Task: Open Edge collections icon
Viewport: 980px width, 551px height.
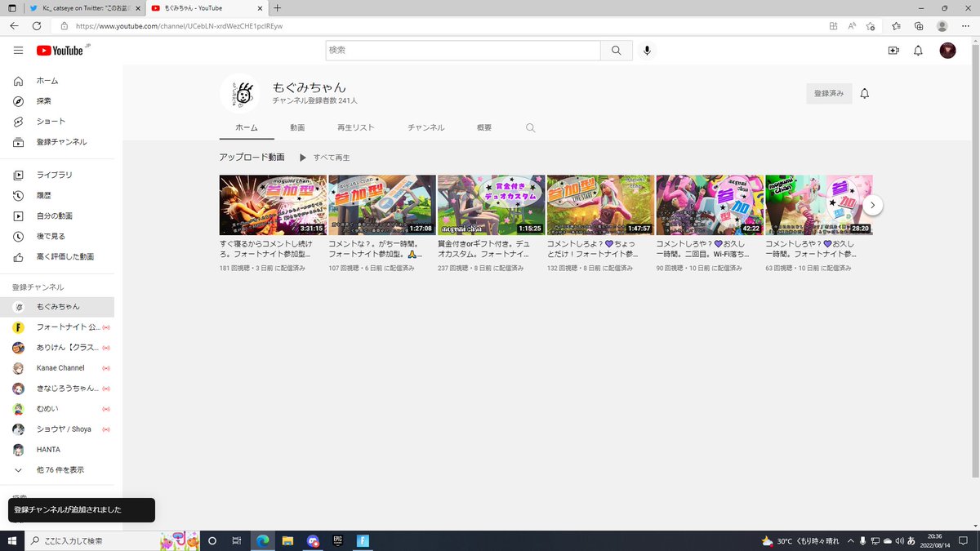Action: [x=919, y=26]
